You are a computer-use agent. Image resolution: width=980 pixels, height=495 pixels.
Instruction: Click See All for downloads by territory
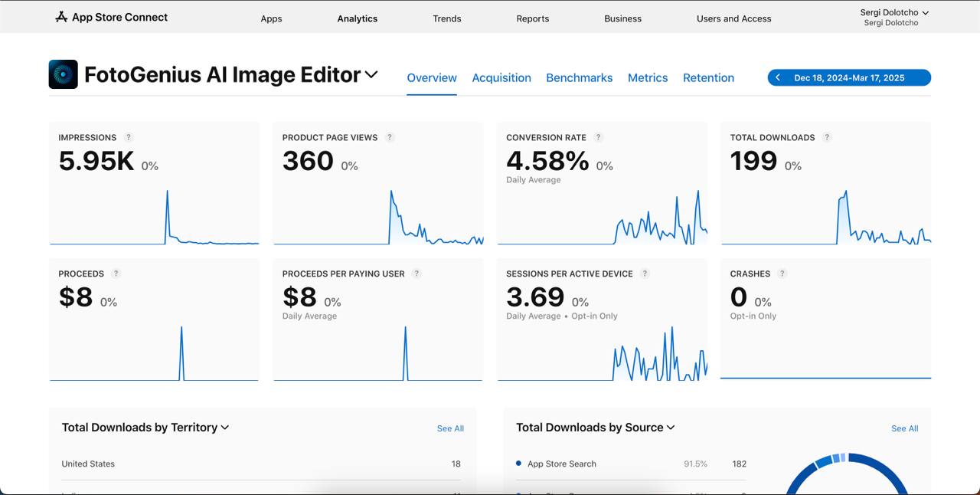point(450,428)
